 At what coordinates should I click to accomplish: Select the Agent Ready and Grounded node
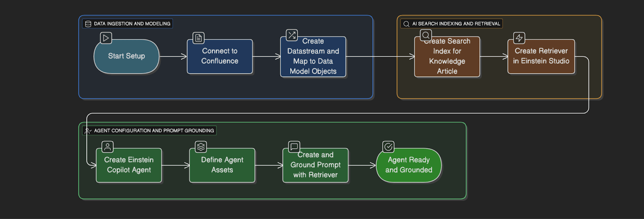[x=409, y=165]
